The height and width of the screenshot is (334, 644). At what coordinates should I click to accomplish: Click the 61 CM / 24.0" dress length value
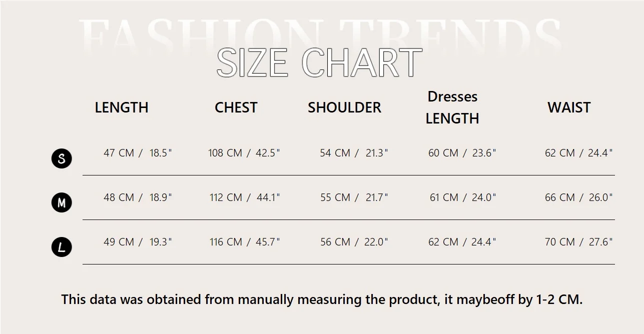[463, 197]
